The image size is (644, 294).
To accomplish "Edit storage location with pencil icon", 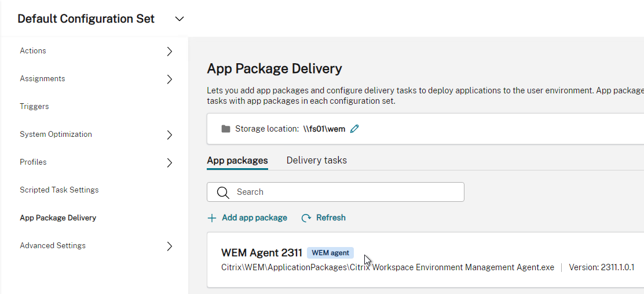I will (x=354, y=129).
